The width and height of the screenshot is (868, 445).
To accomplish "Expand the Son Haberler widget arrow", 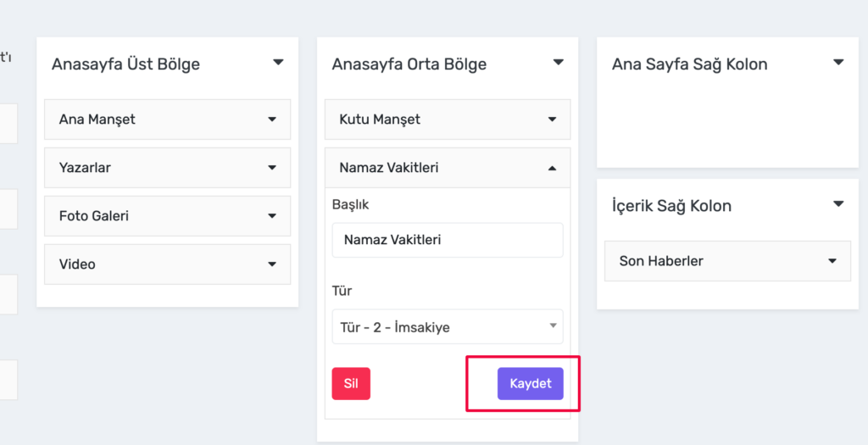I will click(x=832, y=261).
